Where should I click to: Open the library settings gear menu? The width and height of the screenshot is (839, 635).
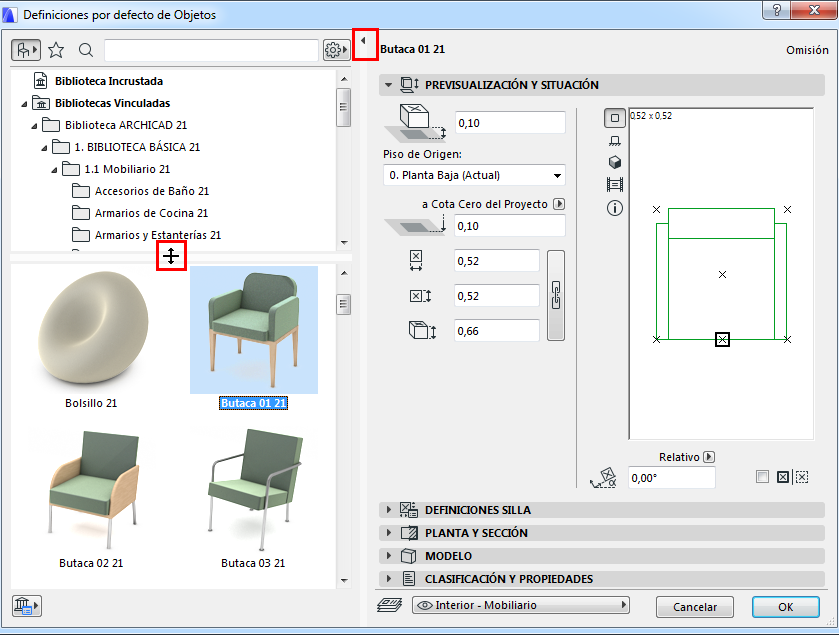point(336,50)
